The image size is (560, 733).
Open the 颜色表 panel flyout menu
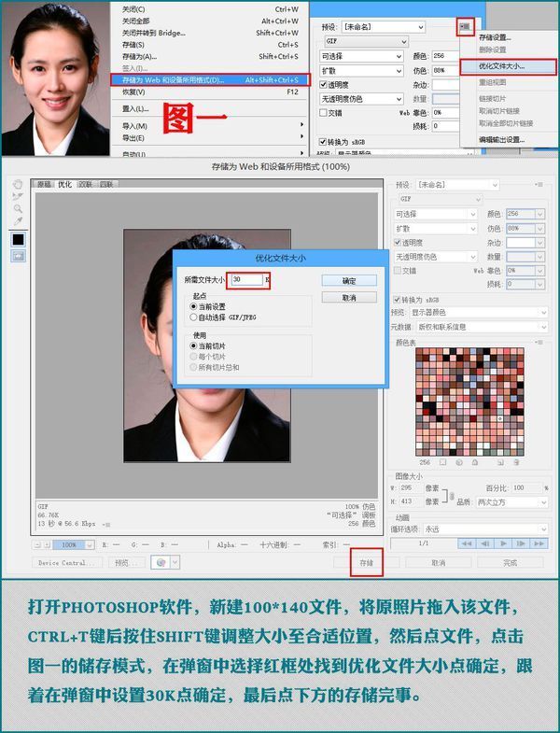[x=539, y=342]
